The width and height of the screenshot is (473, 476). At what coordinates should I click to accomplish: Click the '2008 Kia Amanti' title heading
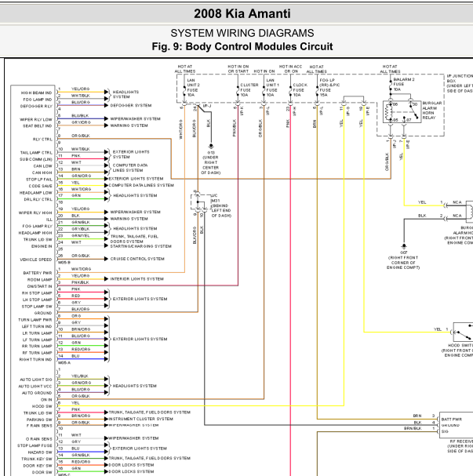click(242, 13)
